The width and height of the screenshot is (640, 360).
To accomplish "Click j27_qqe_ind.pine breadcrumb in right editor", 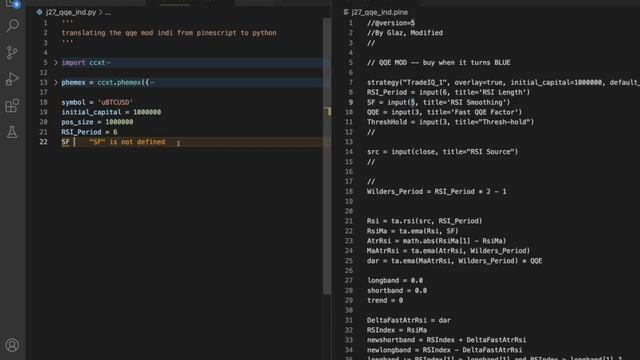I will pyautogui.click(x=379, y=12).
